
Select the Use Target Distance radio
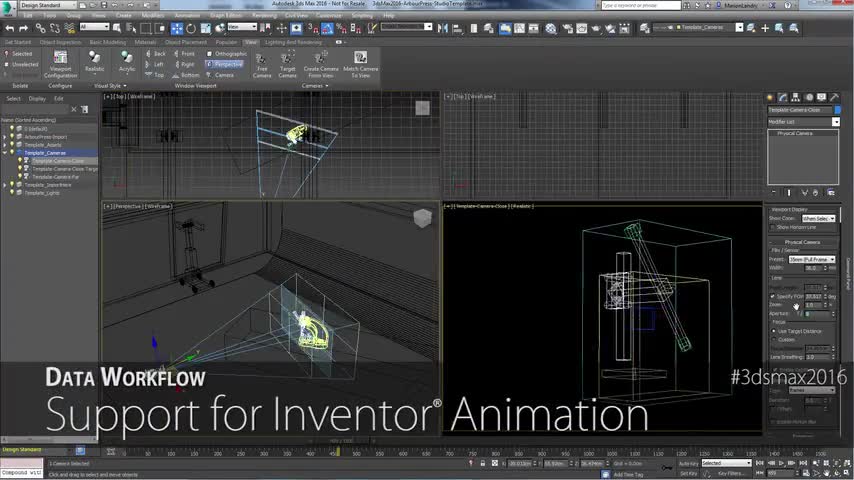pos(773,331)
